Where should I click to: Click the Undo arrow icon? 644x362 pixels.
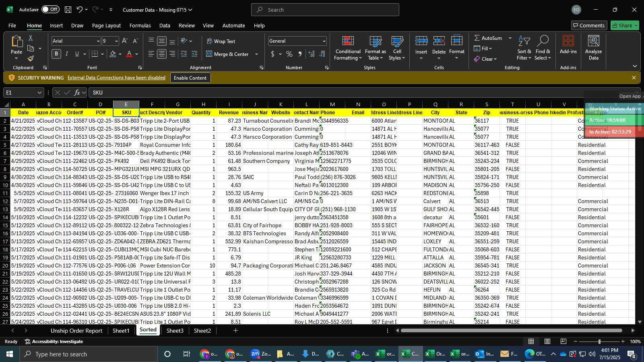(x=80, y=10)
